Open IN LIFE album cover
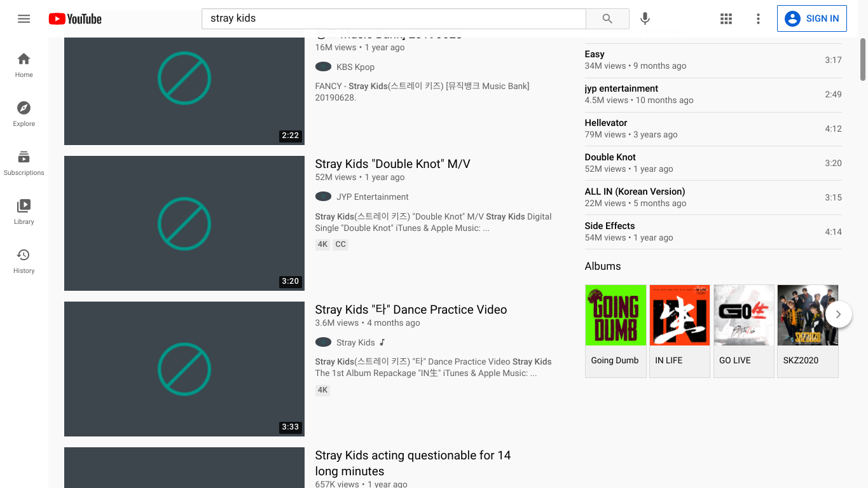Image resolution: width=868 pixels, height=488 pixels. click(x=680, y=315)
